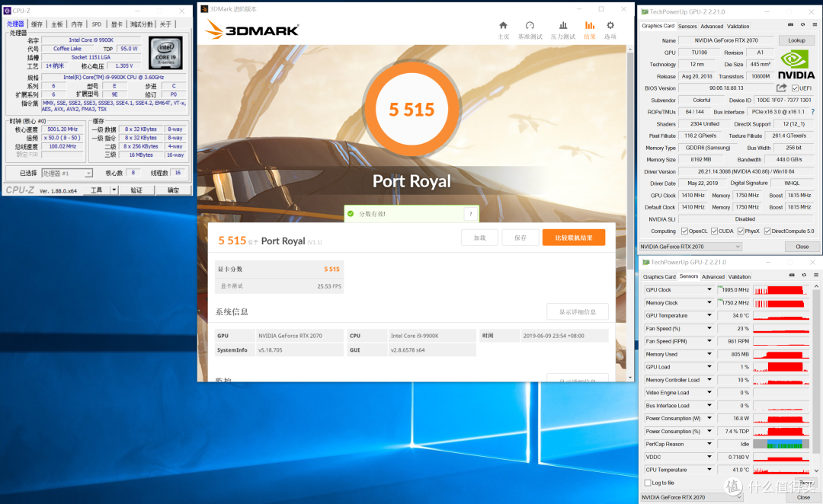Open 3DMark results (结果) bar-chart icon
Screen dimensions: 823x504
589,26
